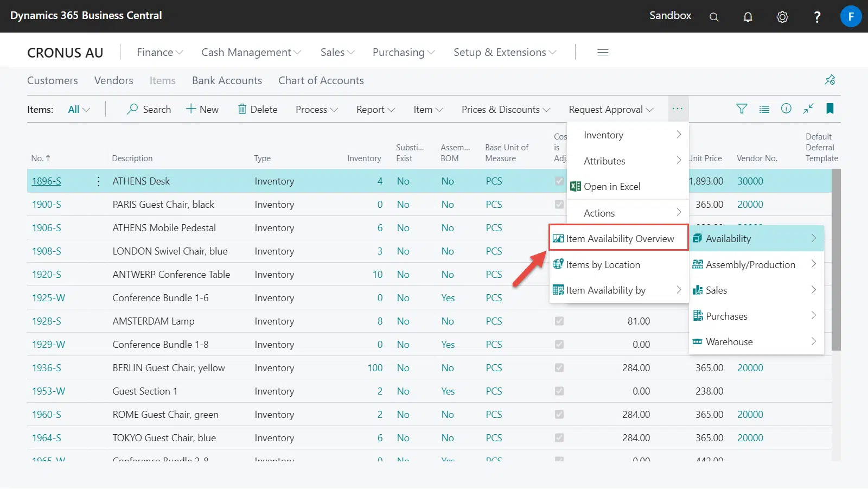Open the settings gear icon
The height and width of the screenshot is (489, 868).
(x=782, y=17)
